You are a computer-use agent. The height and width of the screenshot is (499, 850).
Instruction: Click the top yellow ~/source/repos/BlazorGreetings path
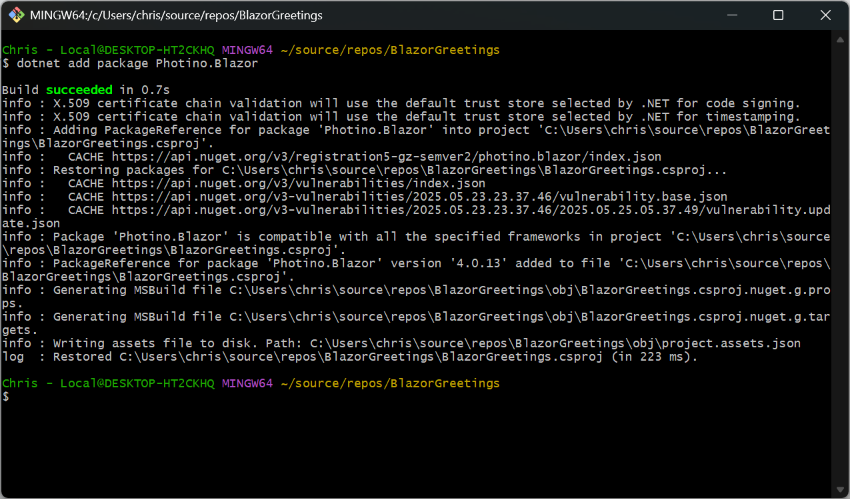[x=389, y=50]
